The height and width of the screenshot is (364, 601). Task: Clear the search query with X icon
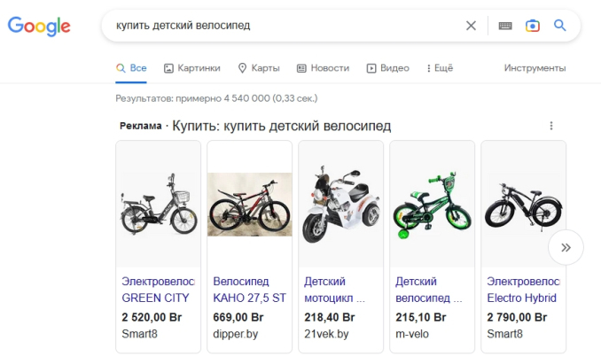point(471,26)
